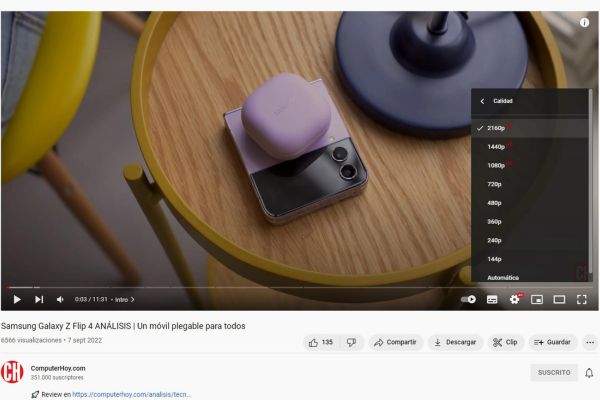600x400 pixels.
Task: Click the 0:03 / 11:31 time display
Action: click(x=91, y=299)
